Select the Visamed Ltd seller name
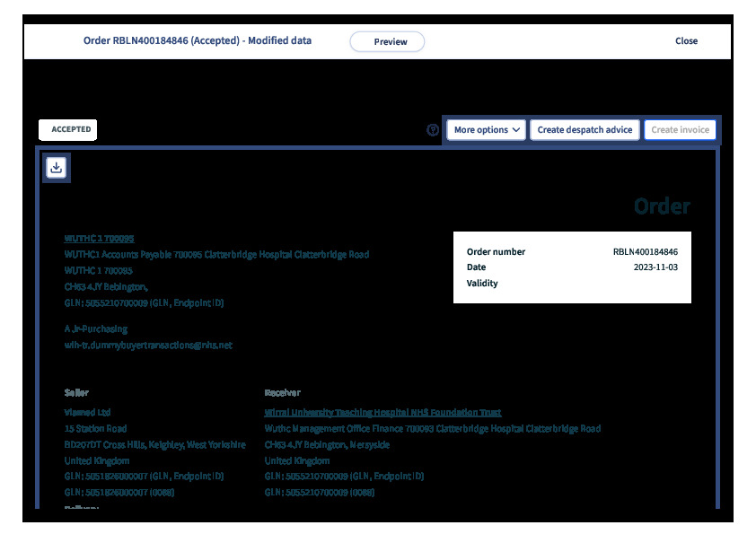756x534 pixels. pyautogui.click(x=86, y=413)
